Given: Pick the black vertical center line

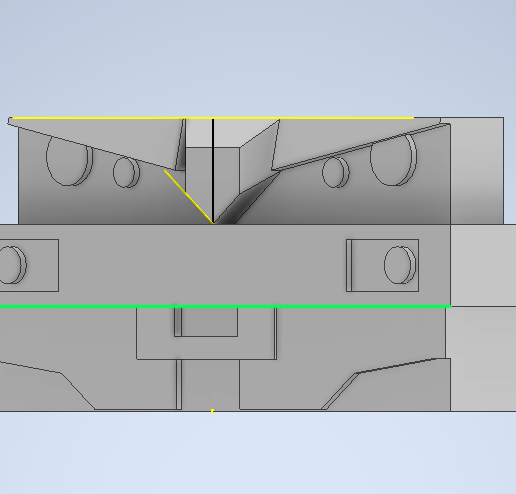Looking at the screenshot, I should tap(213, 171).
